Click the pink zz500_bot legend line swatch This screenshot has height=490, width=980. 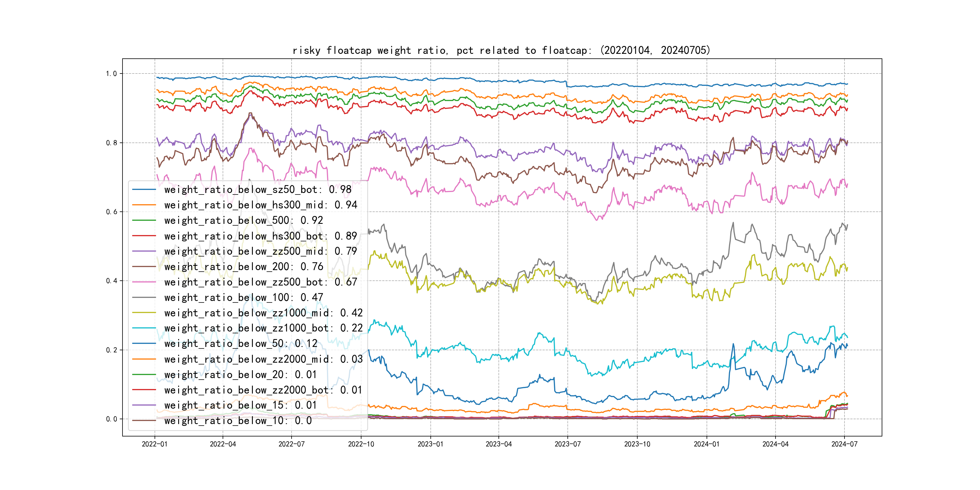pyautogui.click(x=144, y=282)
